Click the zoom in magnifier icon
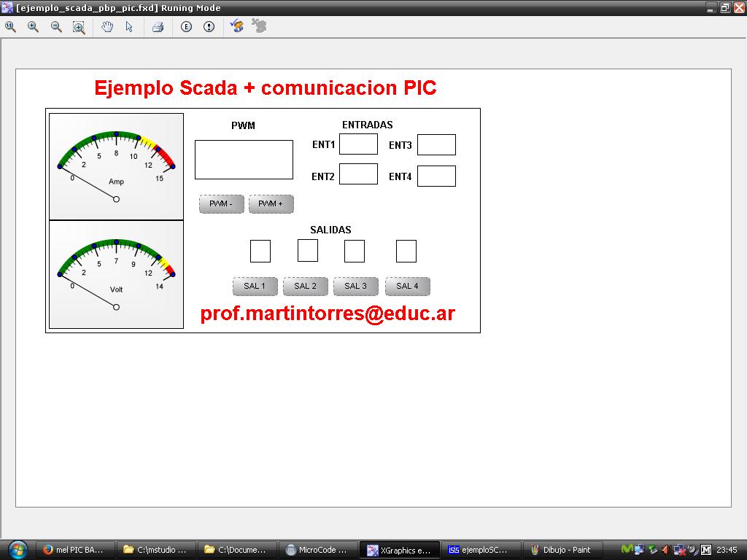747x560 pixels. [x=33, y=27]
